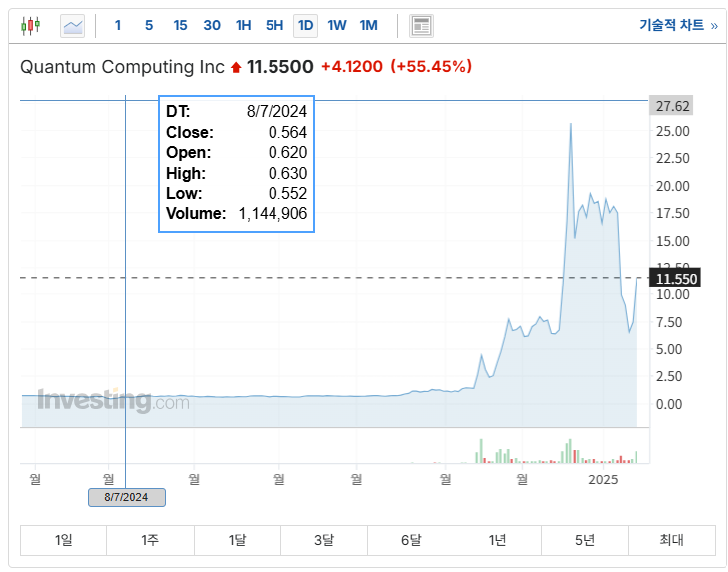728x572 pixels.
Task: Choose the 15 minute interval
Action: click(x=180, y=25)
